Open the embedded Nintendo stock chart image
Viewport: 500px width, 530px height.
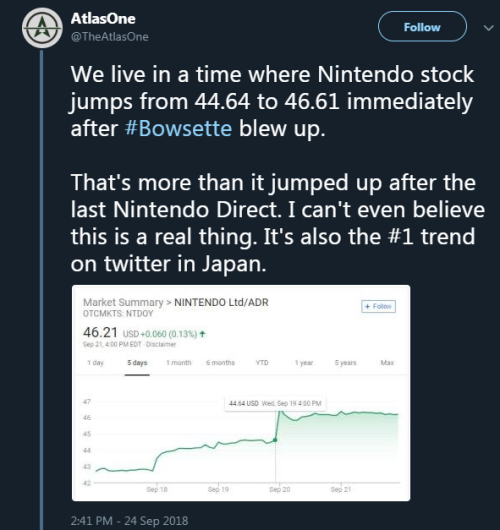[x=241, y=393]
